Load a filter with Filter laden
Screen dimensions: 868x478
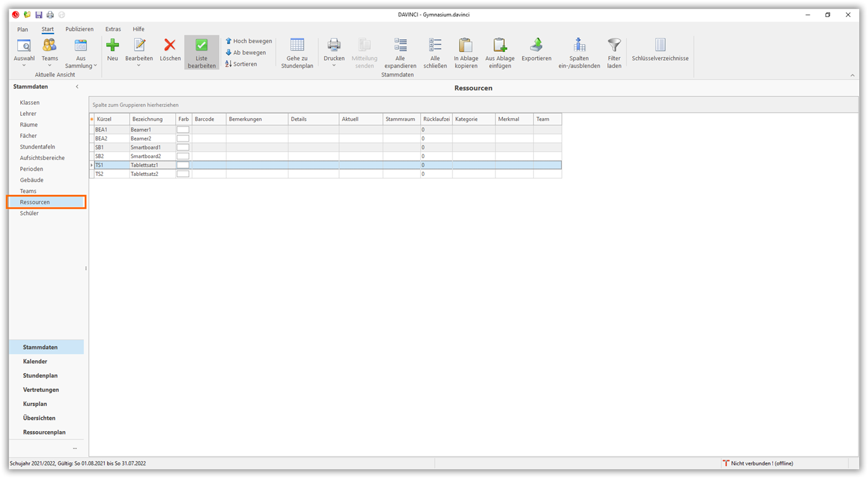(x=614, y=52)
